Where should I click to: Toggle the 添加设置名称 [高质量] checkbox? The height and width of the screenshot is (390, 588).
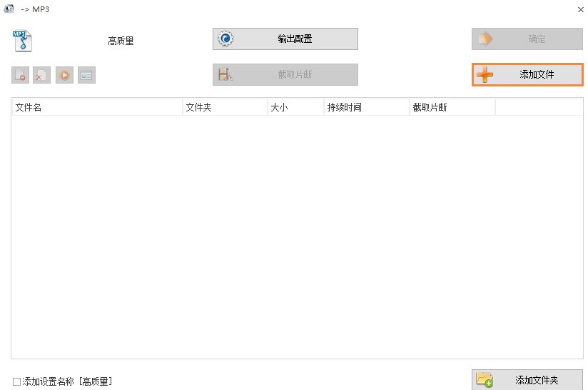pyautogui.click(x=16, y=381)
